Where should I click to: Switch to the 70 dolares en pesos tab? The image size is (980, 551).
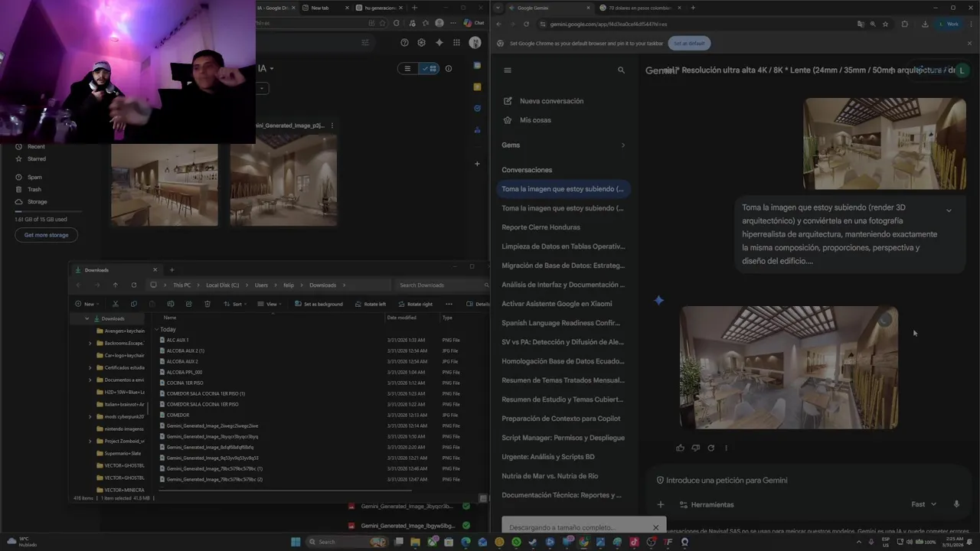(635, 8)
